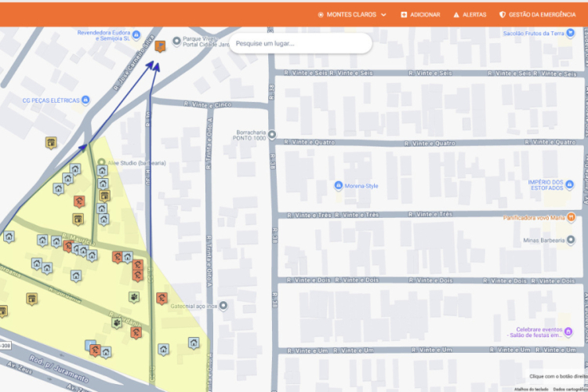
Task: Click the 'Dados cartográficos' link
Action: point(569,388)
